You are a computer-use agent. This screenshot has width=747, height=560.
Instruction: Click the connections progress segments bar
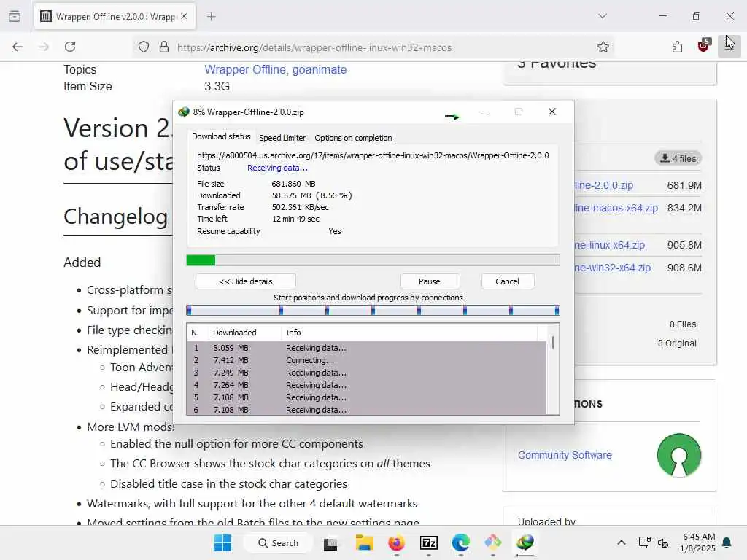coord(373,311)
